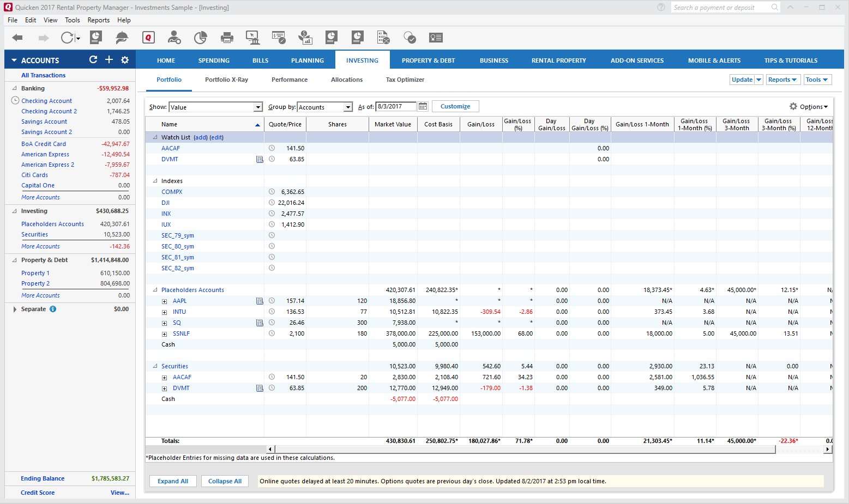Click the red Quicken Q toolbar icon

(148, 38)
